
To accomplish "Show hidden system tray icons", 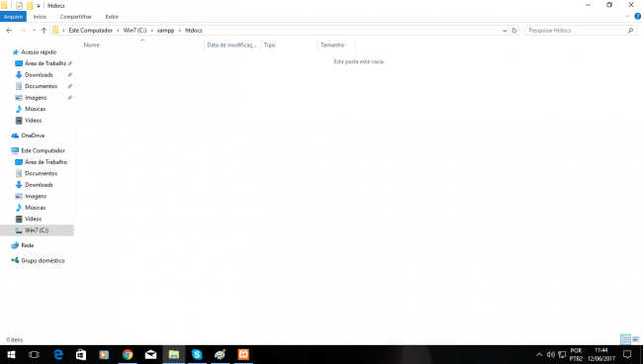I will point(539,354).
